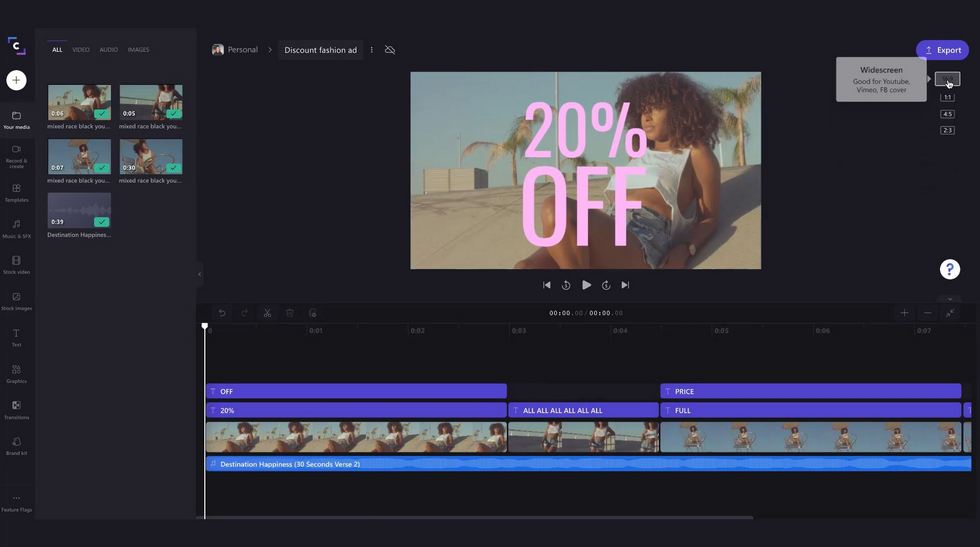Click the playhead handle at timeline start

point(204,326)
